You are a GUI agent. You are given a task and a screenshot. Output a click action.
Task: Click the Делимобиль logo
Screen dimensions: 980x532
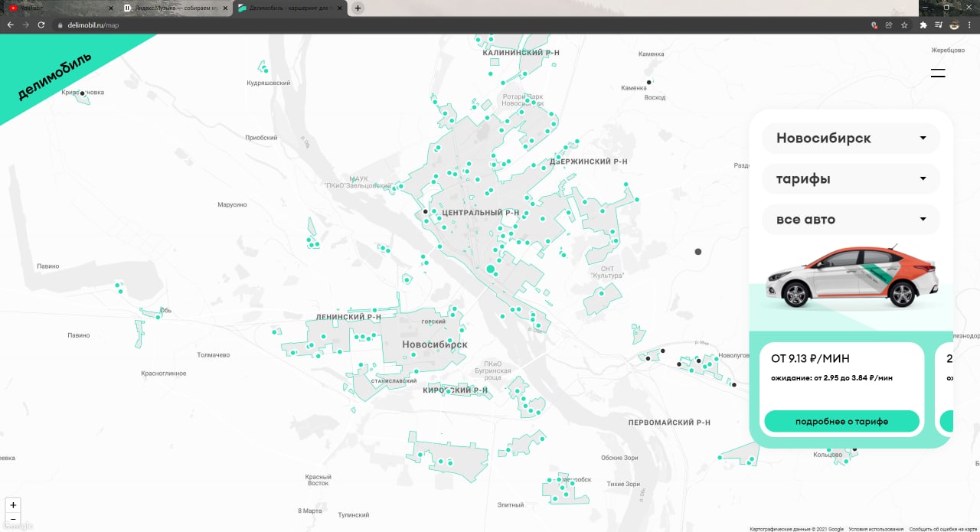(54, 77)
